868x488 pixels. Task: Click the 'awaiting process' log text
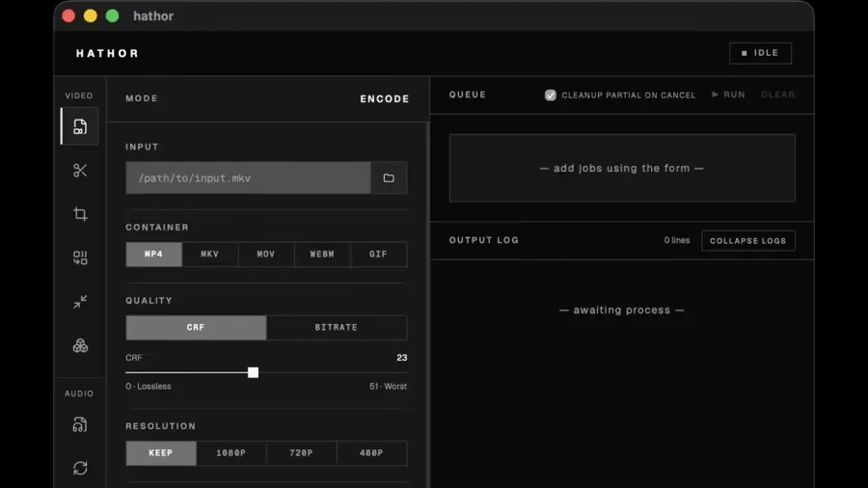(x=622, y=311)
